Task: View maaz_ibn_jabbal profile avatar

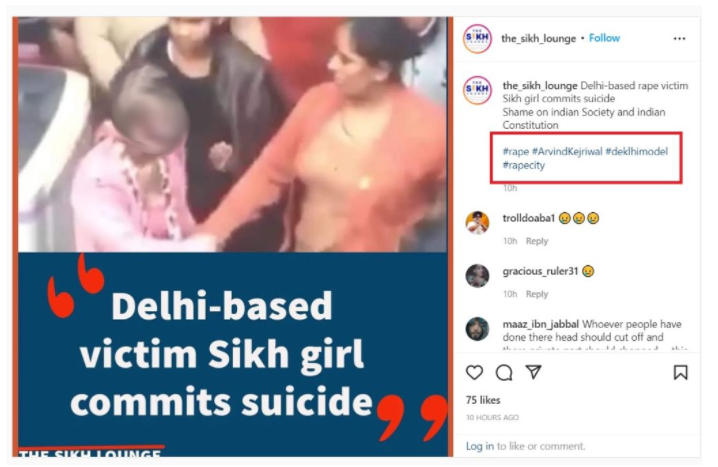Action: 477,329
